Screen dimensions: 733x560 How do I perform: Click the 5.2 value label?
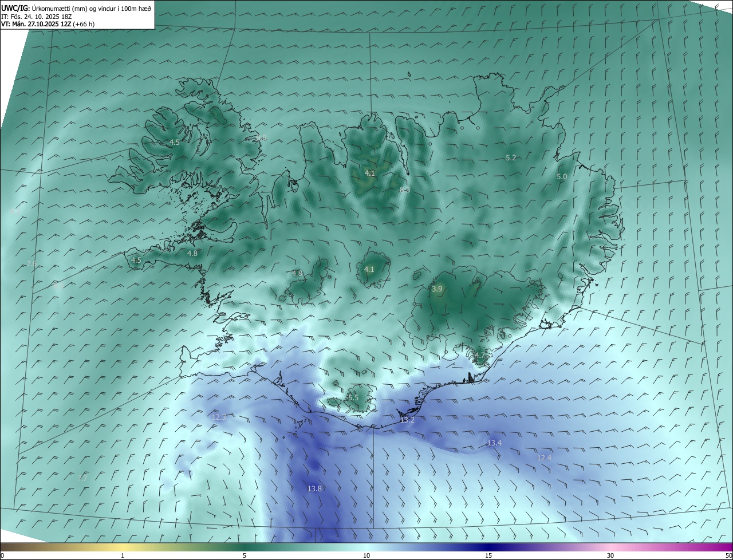[511, 157]
